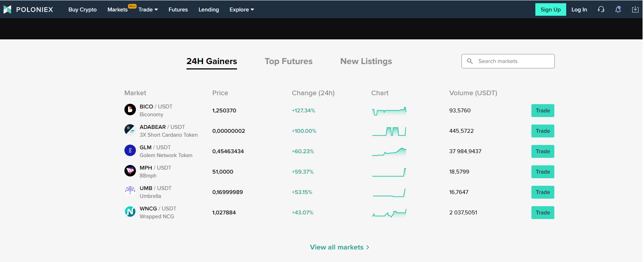
Task: Click the 3X Short Cardano Token label
Action: point(169,135)
